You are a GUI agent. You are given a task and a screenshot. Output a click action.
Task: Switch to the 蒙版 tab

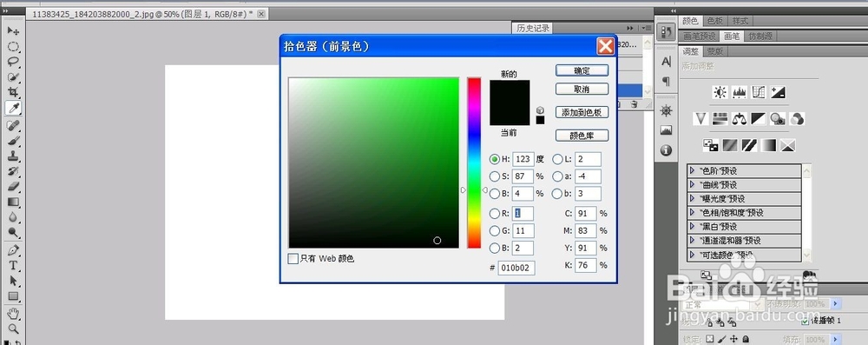(714, 51)
